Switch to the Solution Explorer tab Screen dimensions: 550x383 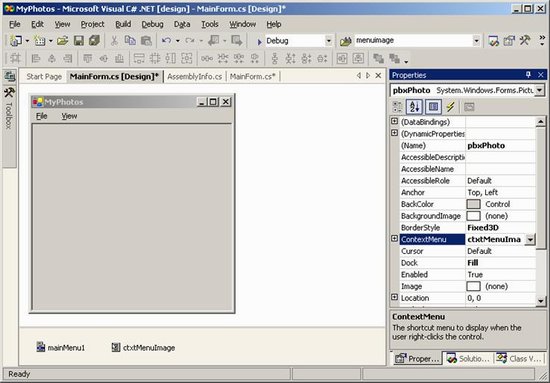pyautogui.click(x=468, y=358)
